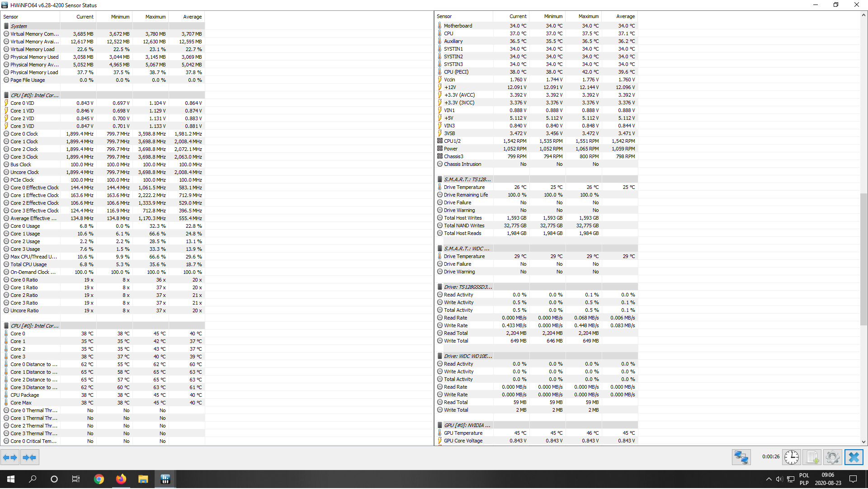Open sensor settings via the gear icon
The image size is (868, 489).
pos(833,457)
